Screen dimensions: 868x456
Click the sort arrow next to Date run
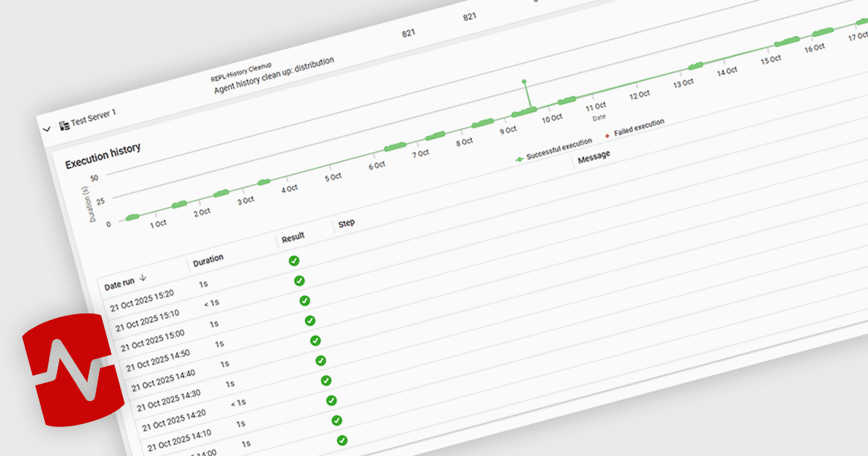143,276
